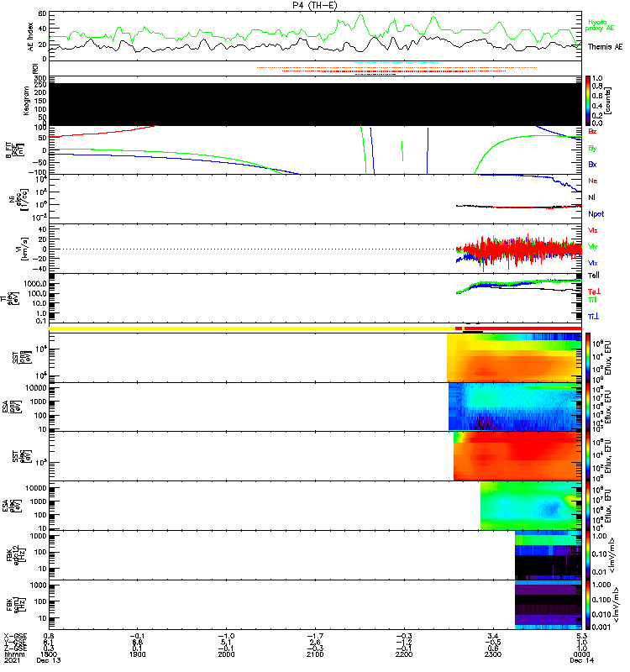Click the plot title P4 (TH-E)

point(314,5)
